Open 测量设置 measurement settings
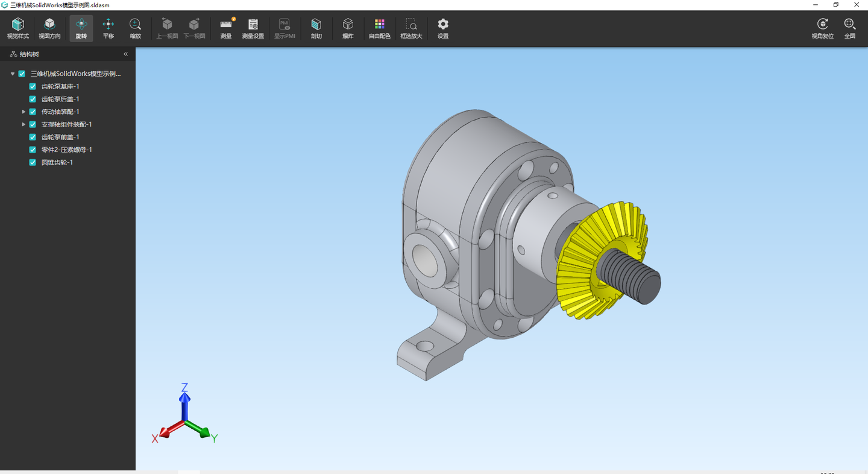The height and width of the screenshot is (474, 868). (253, 28)
